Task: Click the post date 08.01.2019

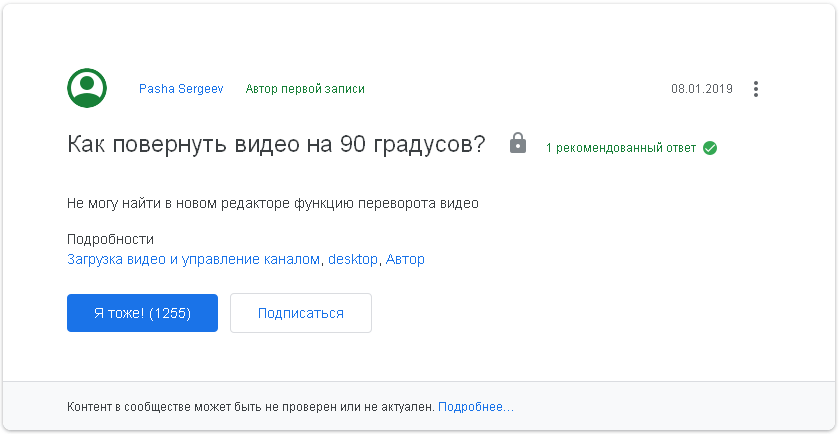Action: click(701, 89)
